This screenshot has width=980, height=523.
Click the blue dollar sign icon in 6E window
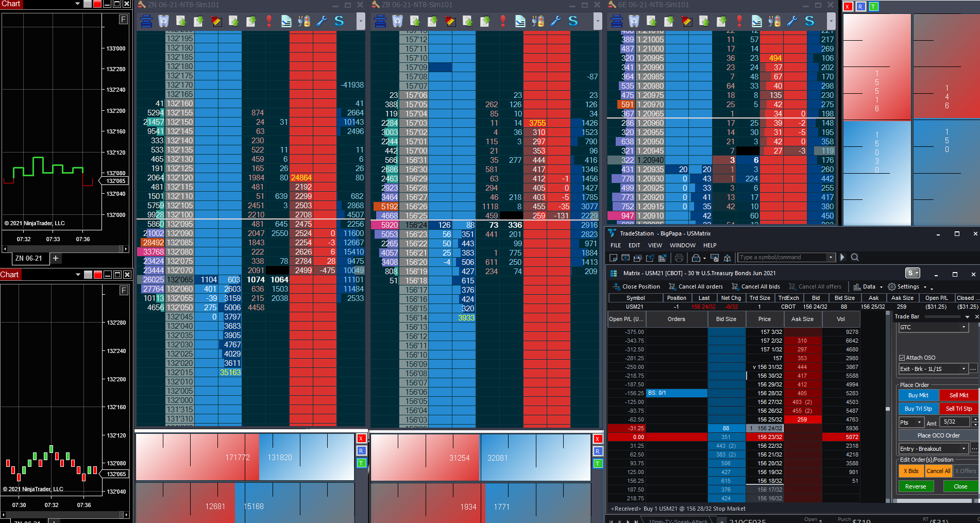point(809,21)
